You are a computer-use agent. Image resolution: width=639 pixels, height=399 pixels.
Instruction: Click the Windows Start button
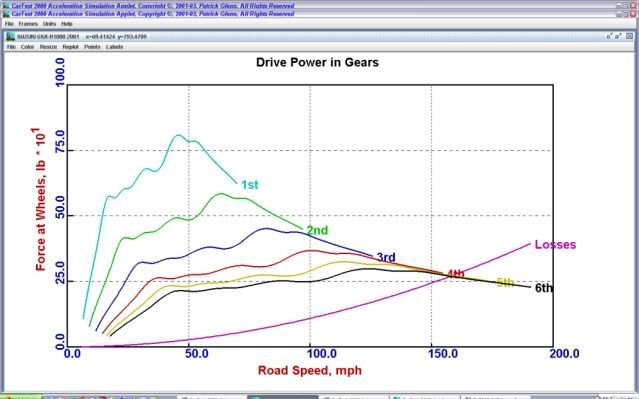[x=20, y=397]
